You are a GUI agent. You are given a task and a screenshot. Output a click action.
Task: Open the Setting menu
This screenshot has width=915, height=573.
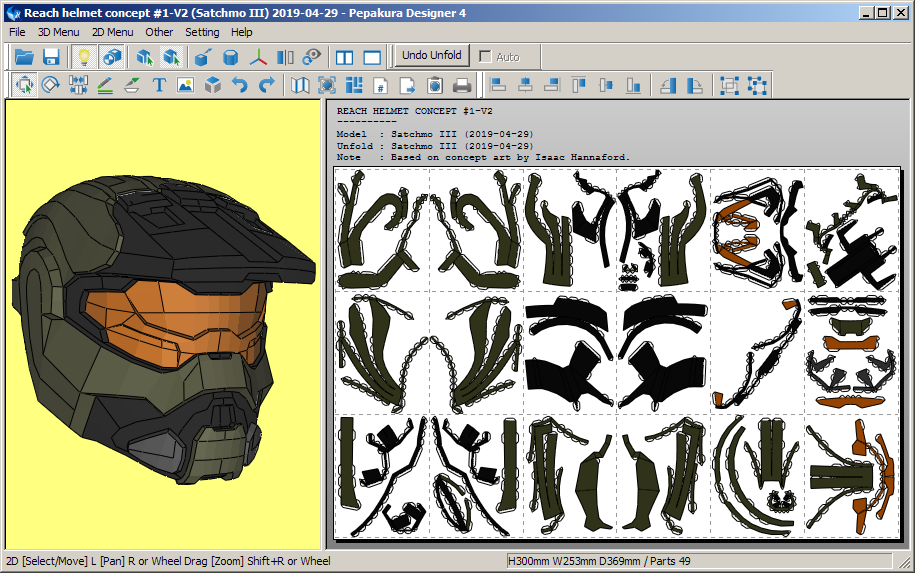tap(202, 32)
